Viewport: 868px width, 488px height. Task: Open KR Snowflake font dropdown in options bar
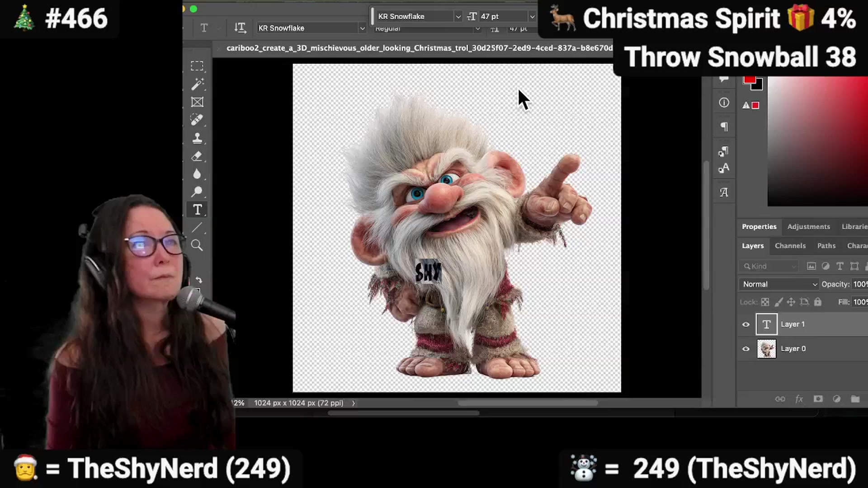311,28
